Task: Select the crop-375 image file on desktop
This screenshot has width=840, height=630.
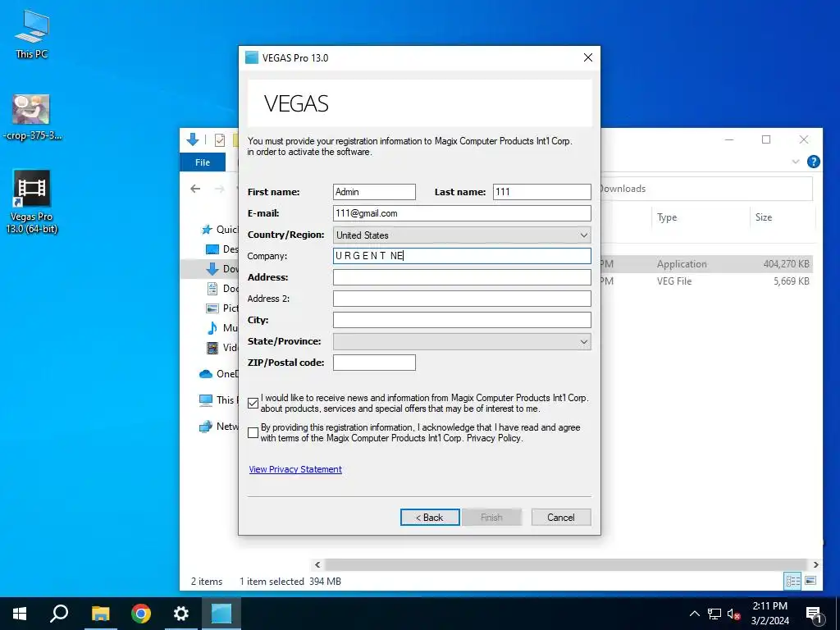Action: pyautogui.click(x=32, y=116)
